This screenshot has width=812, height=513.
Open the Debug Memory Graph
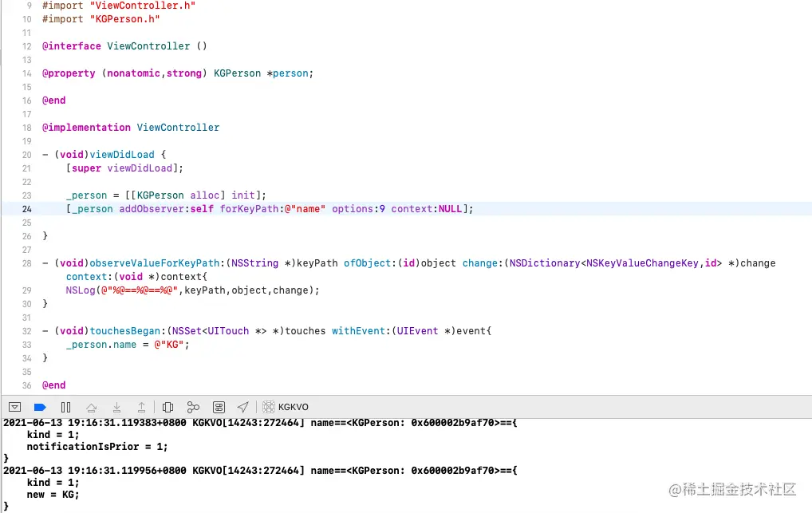pyautogui.click(x=193, y=408)
